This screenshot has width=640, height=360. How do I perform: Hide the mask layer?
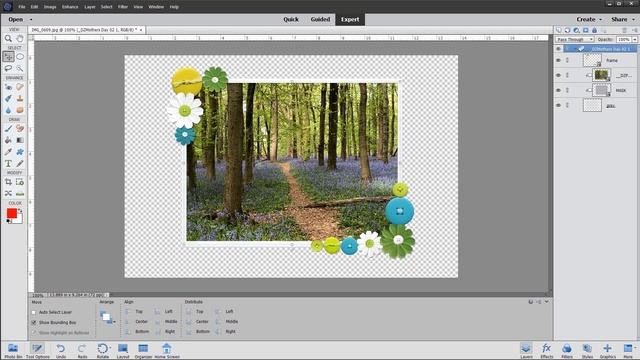(559, 90)
